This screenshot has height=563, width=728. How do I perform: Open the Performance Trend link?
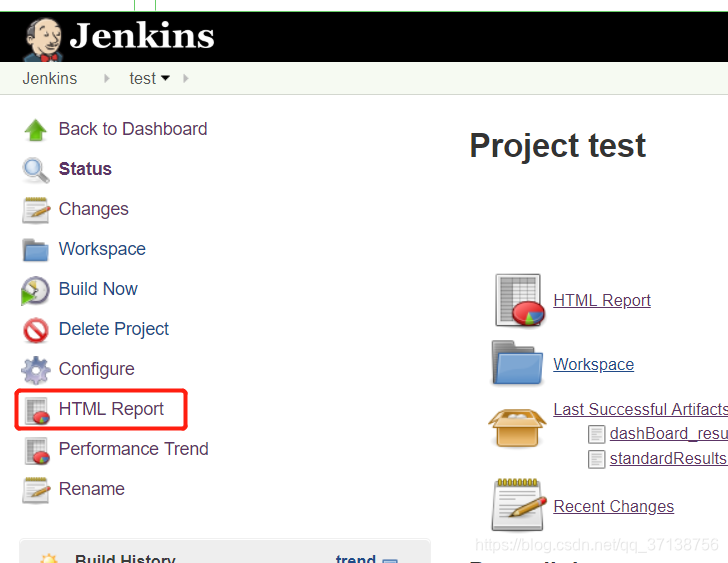pos(133,449)
